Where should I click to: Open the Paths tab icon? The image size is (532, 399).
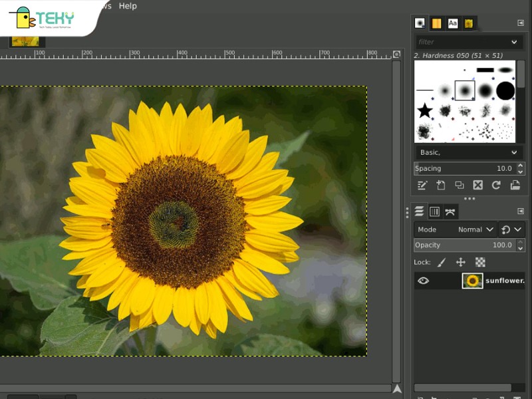pyautogui.click(x=451, y=212)
